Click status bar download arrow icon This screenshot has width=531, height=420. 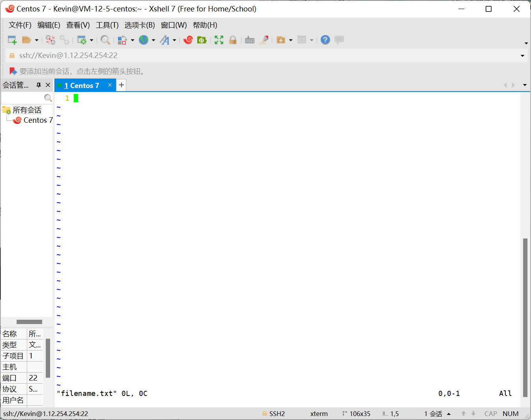pos(473,414)
